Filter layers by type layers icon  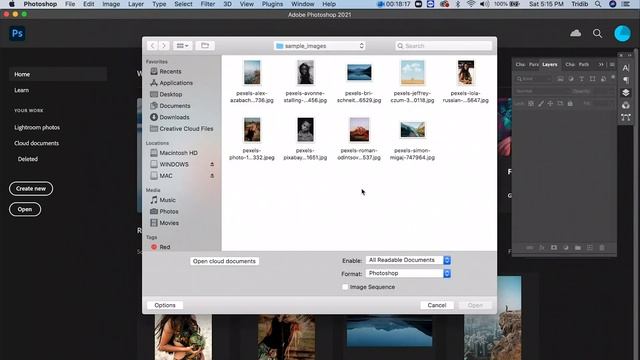point(582,79)
